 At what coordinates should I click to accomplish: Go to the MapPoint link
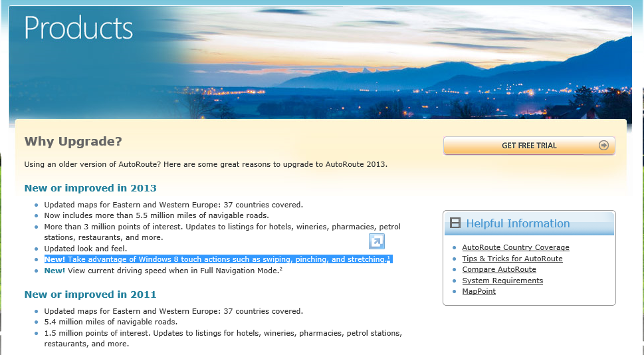(479, 291)
